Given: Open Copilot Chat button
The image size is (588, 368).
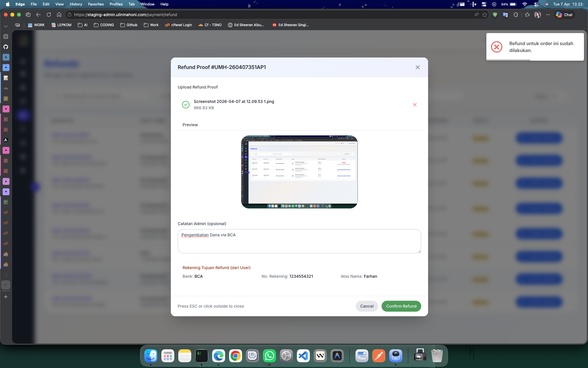Looking at the screenshot, I should (x=564, y=15).
